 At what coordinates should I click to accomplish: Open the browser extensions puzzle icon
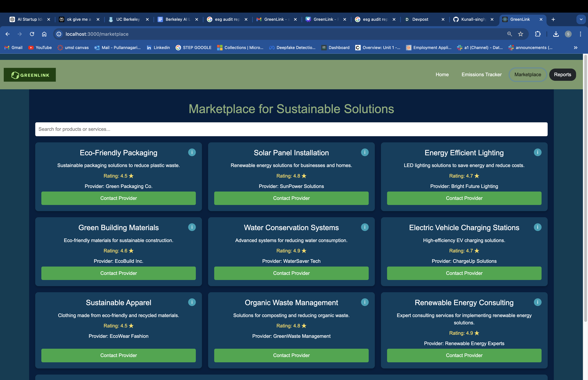(538, 34)
